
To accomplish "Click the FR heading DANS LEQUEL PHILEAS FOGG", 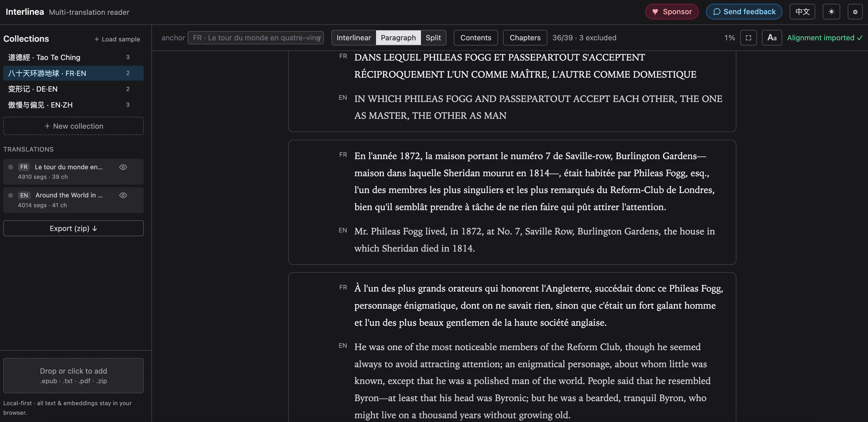I will tap(525, 66).
